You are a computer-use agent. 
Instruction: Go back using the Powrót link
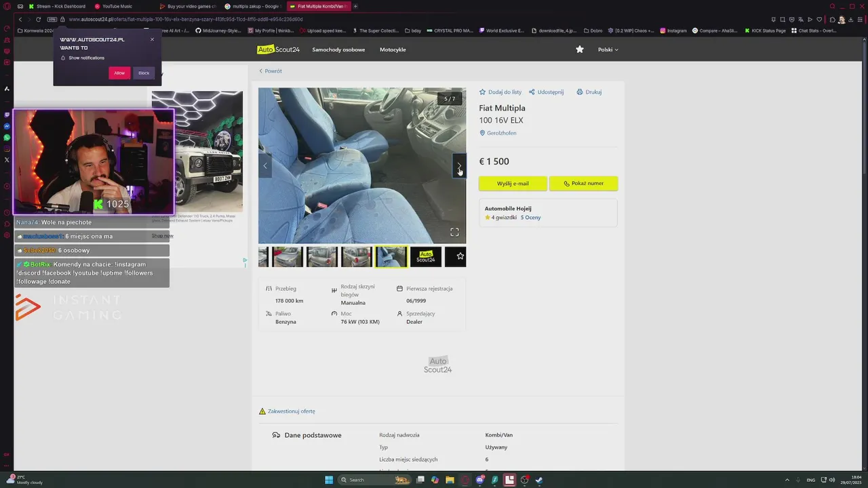[x=271, y=71]
